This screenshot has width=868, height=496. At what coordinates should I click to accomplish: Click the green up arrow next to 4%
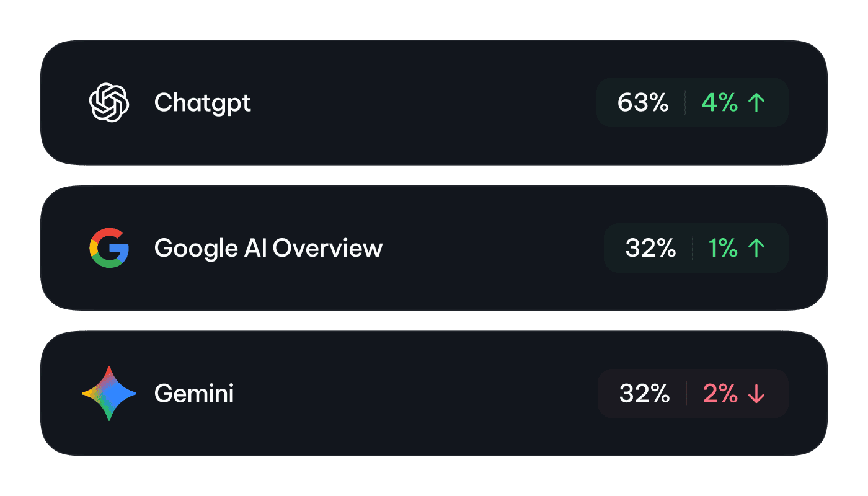pos(756,102)
